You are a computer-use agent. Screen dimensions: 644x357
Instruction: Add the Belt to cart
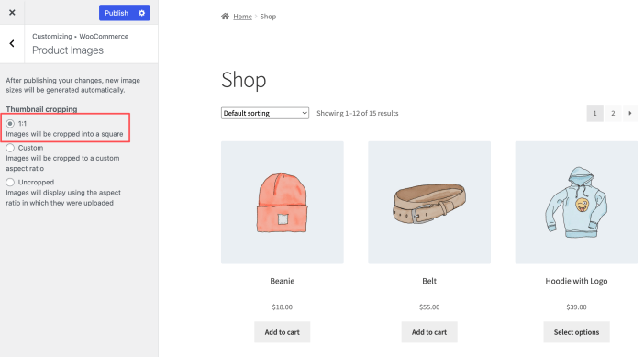(429, 332)
